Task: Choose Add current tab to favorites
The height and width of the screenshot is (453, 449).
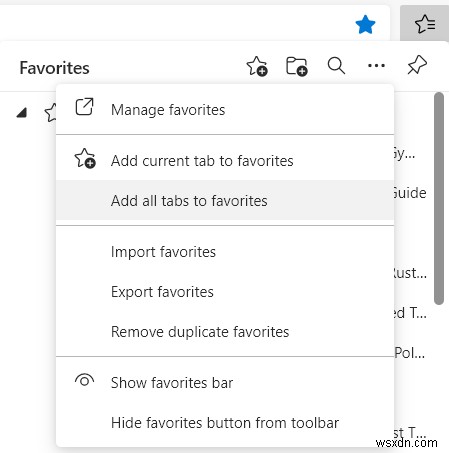Action: click(225, 161)
